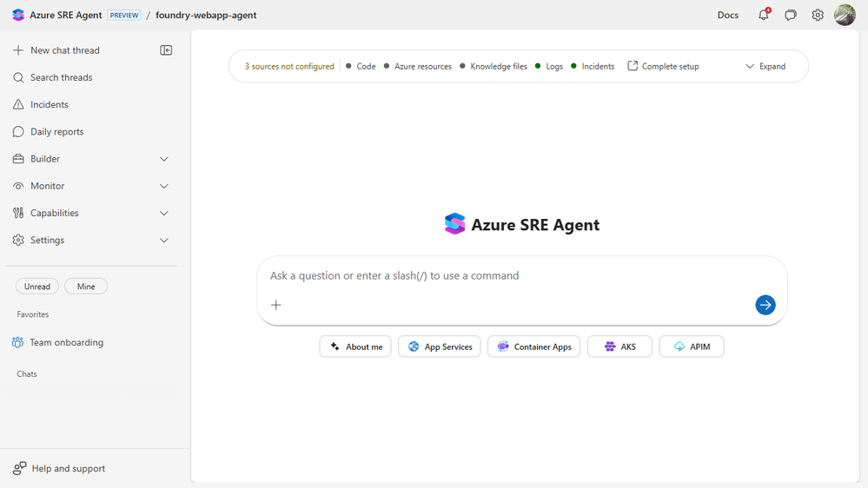The height and width of the screenshot is (488, 868).
Task: Open Search threads
Action: point(53,77)
